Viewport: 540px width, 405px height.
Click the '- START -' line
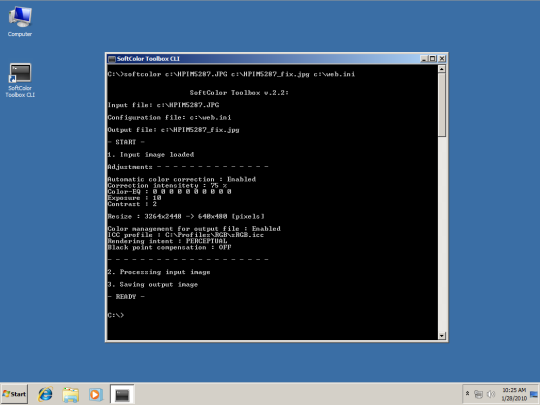(126, 142)
